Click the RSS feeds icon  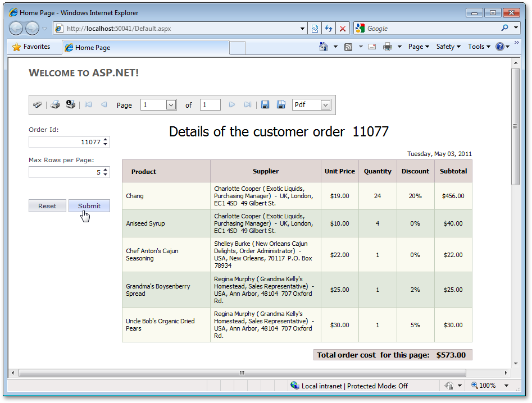click(348, 47)
